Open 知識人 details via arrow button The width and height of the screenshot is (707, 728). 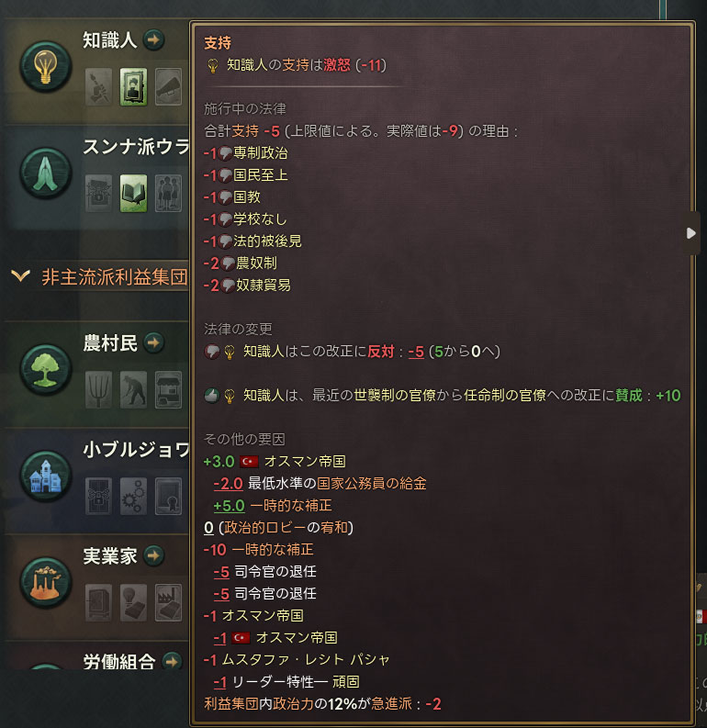click(153, 39)
